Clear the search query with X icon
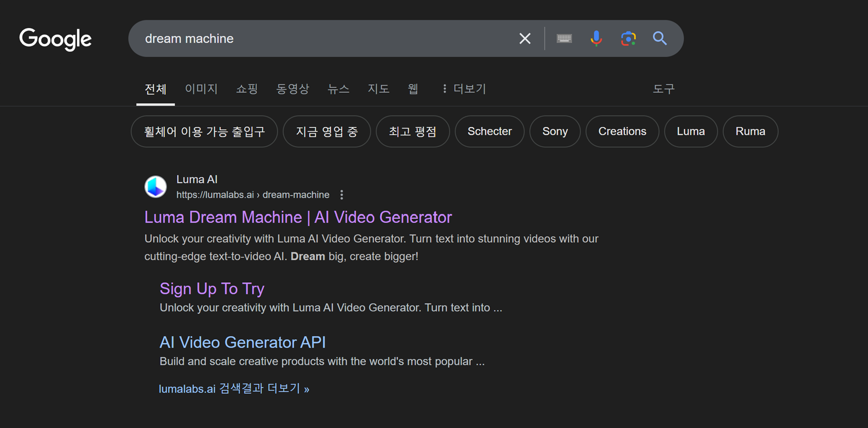 pos(525,38)
